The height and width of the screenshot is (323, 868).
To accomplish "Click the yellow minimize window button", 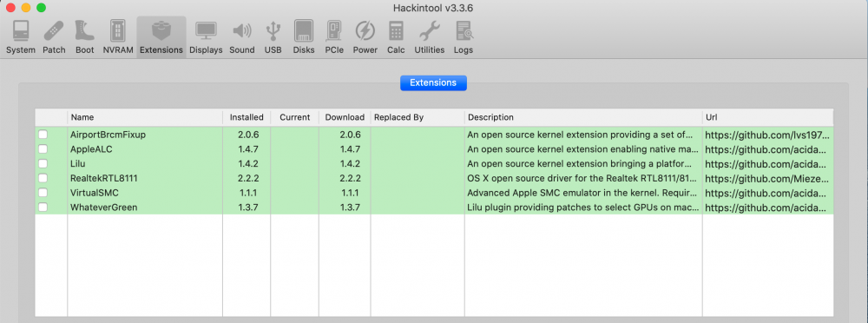I will coord(25,8).
